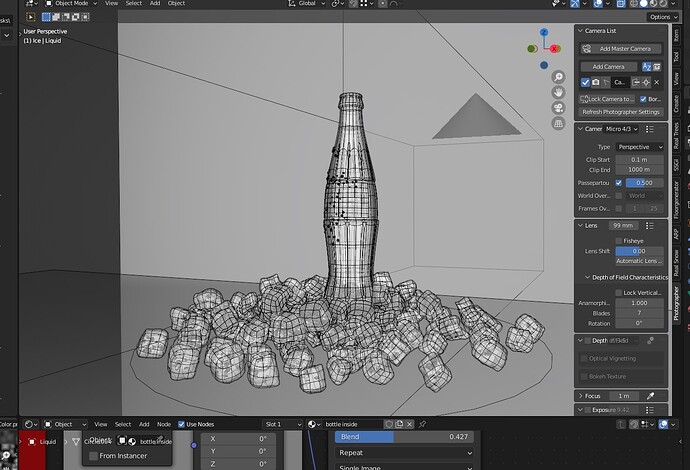Switch to material preview shading
The width and height of the screenshot is (690, 470).
tap(653, 4)
